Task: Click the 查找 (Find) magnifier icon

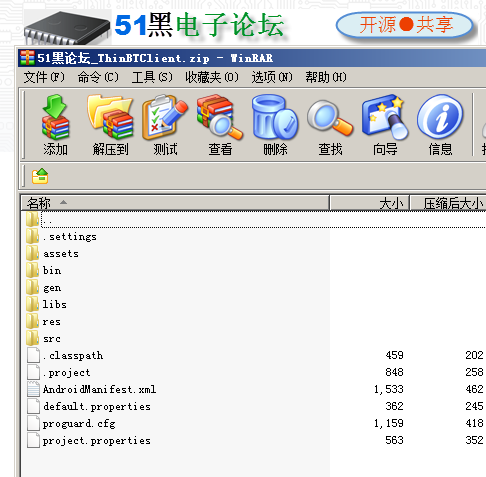Action: [330, 119]
